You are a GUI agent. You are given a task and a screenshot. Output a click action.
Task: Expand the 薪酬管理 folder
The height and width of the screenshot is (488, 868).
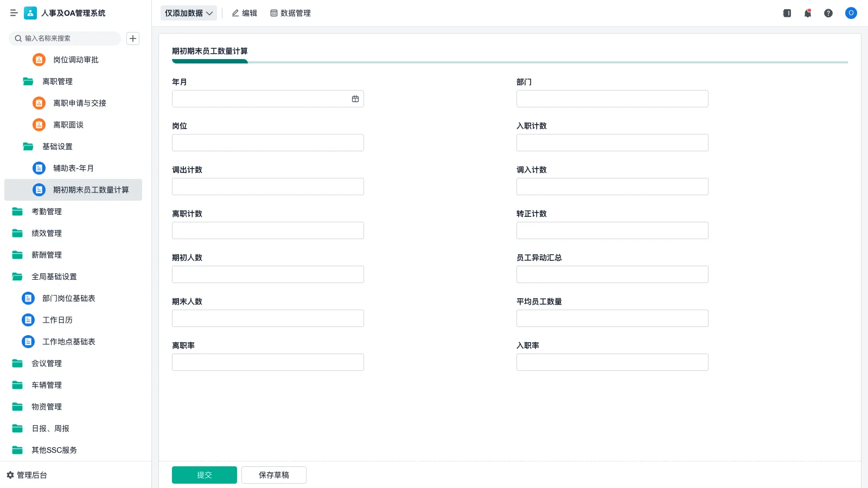[47, 255]
